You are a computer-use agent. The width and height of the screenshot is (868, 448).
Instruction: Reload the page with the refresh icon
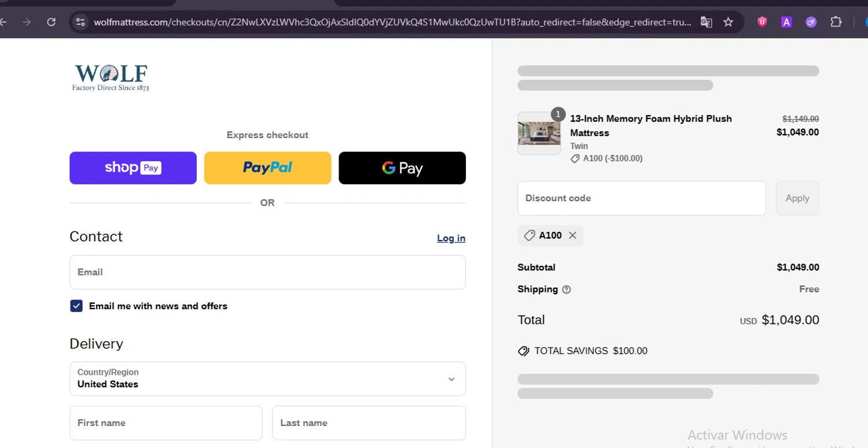click(52, 22)
